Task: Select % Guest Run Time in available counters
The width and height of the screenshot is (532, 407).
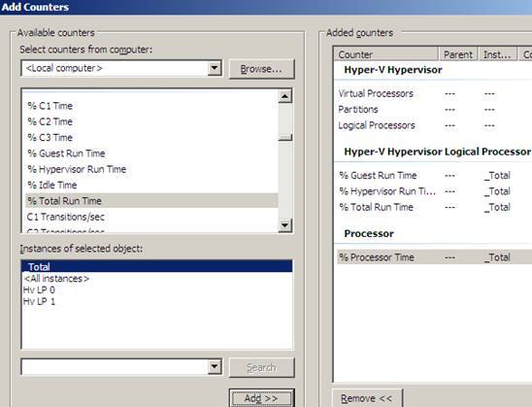Action: click(151, 153)
